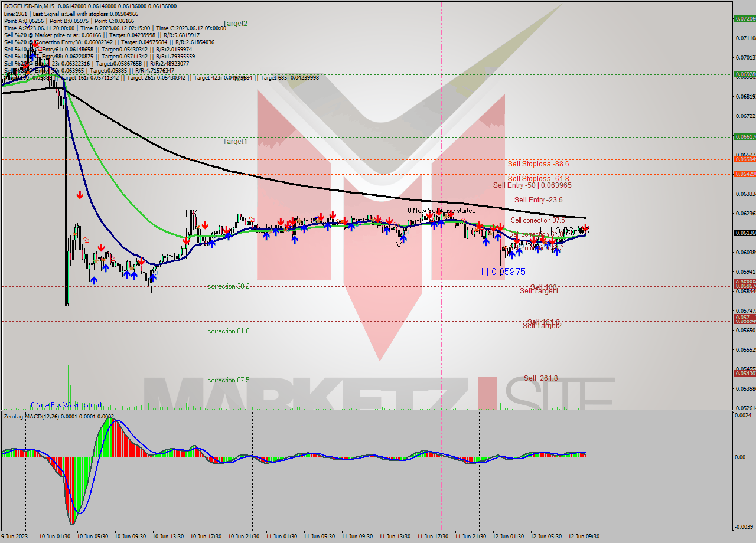Click the MACD scale value 0.0024
This screenshot has height=543, width=756.
(743, 416)
